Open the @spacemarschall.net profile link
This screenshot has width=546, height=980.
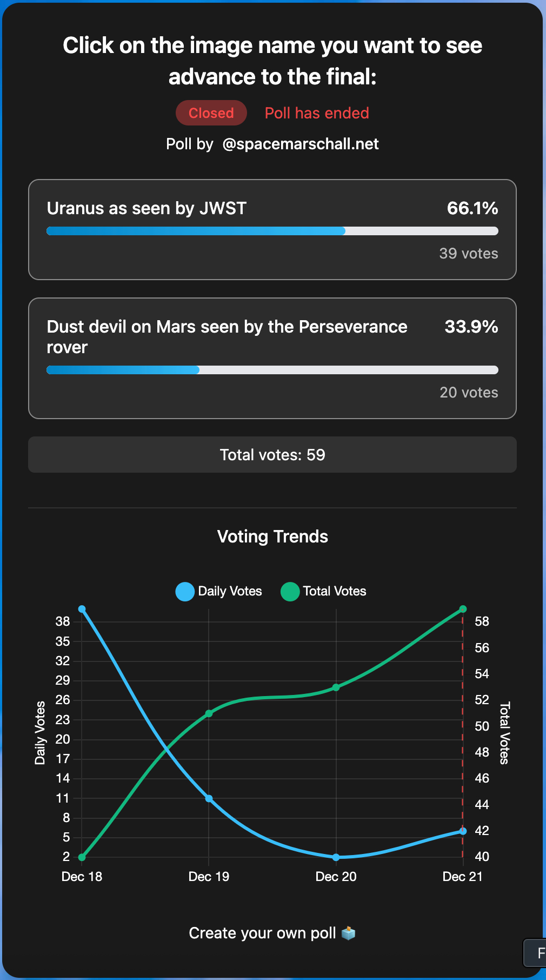[301, 144]
